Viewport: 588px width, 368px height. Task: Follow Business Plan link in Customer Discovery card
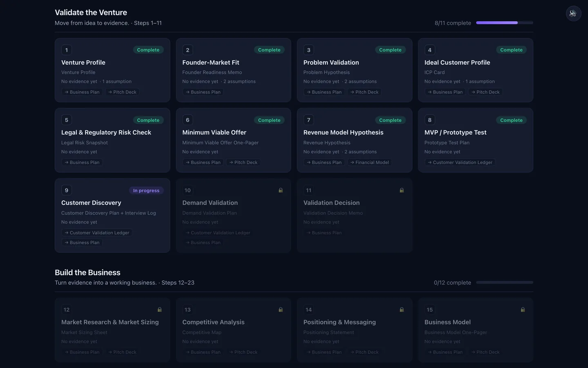pyautogui.click(x=82, y=242)
